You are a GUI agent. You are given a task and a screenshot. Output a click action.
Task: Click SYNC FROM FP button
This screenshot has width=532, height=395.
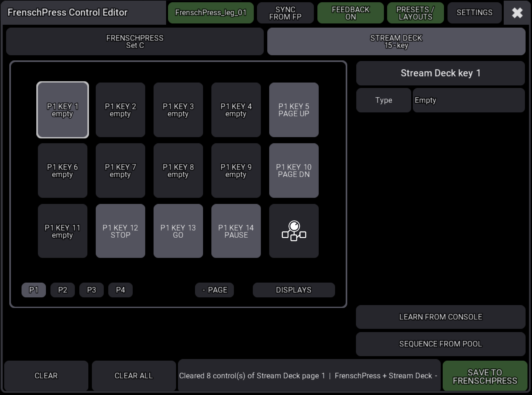tap(285, 13)
